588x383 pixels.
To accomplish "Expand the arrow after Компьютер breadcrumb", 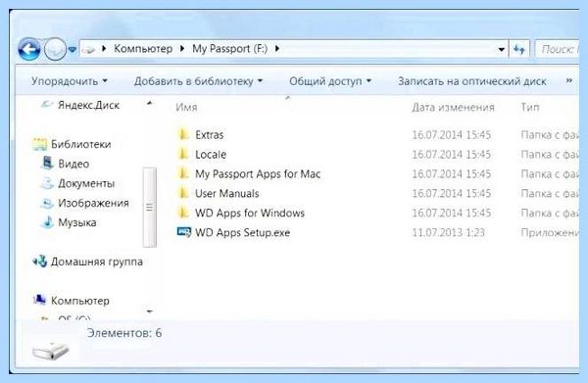I will (x=182, y=49).
